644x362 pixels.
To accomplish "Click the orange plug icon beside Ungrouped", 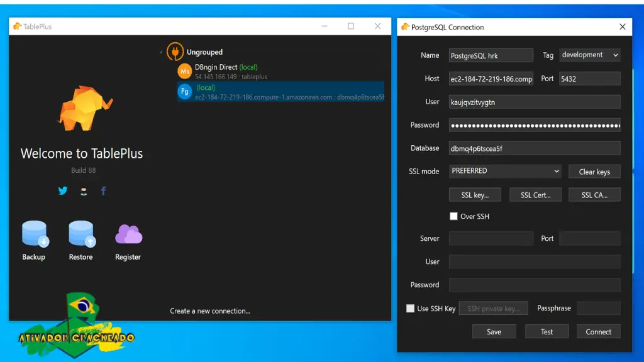I will (x=175, y=52).
